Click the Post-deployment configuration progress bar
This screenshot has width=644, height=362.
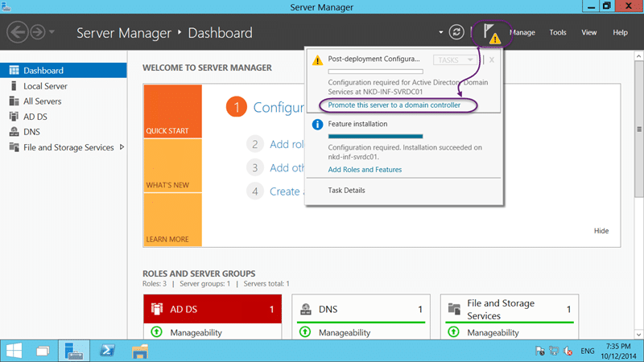tap(375, 72)
